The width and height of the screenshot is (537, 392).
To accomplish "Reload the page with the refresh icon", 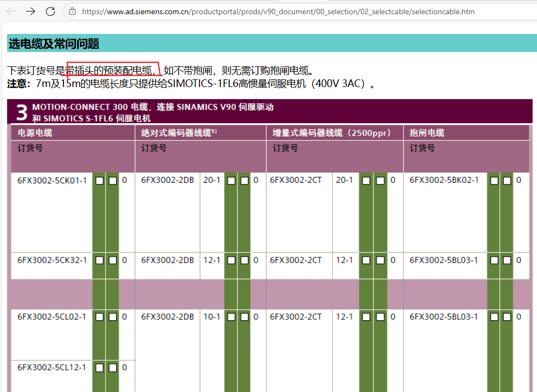I will [50, 11].
